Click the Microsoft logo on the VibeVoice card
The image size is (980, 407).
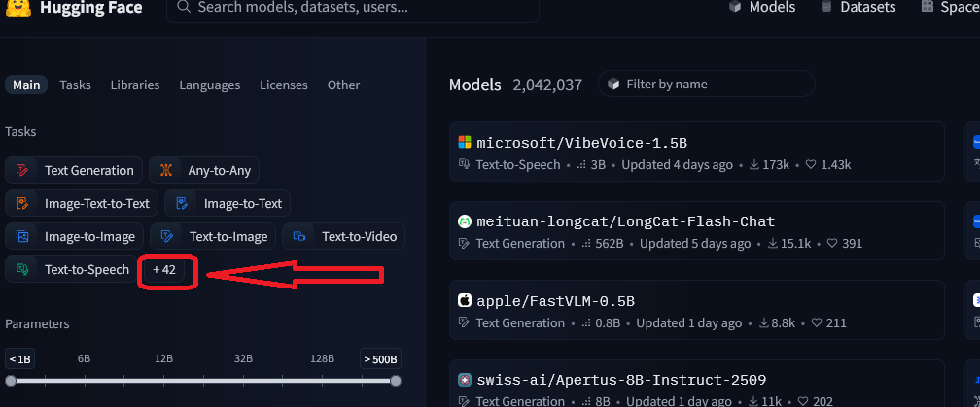465,143
